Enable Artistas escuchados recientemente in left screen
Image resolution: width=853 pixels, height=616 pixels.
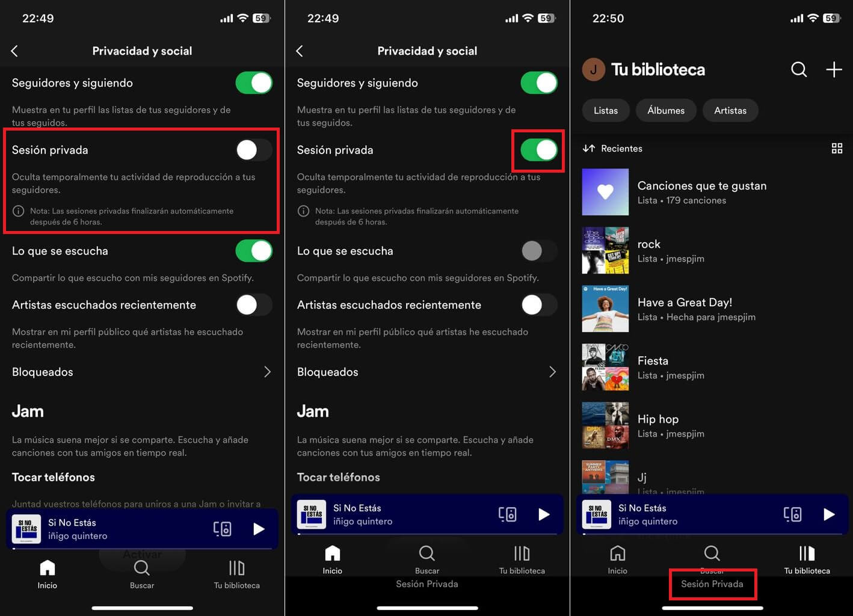click(254, 305)
